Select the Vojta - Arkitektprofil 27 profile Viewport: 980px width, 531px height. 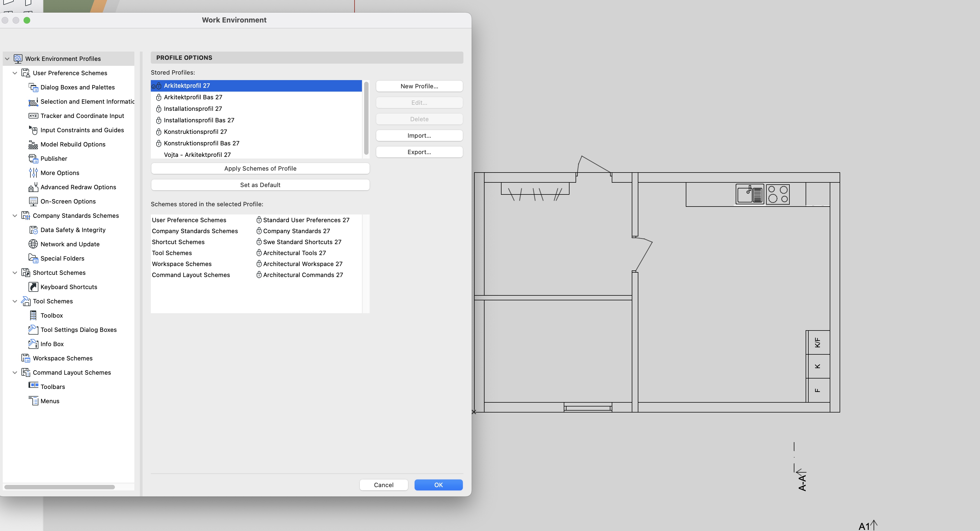197,154
